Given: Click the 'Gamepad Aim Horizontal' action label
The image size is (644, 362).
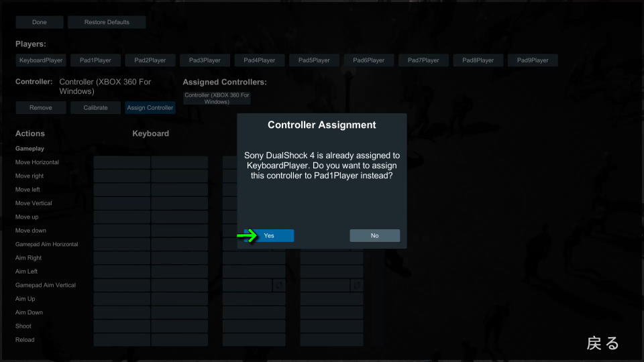Looking at the screenshot, I should click(46, 244).
